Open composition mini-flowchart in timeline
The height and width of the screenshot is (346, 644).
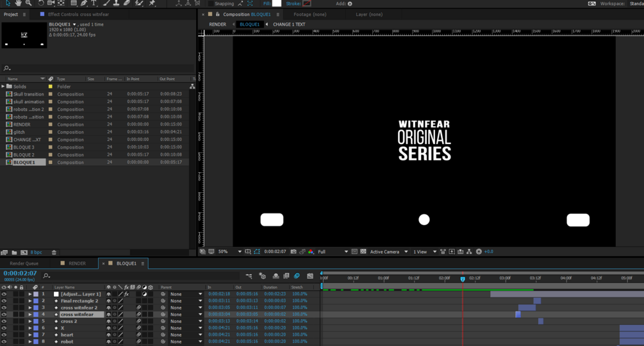point(249,276)
